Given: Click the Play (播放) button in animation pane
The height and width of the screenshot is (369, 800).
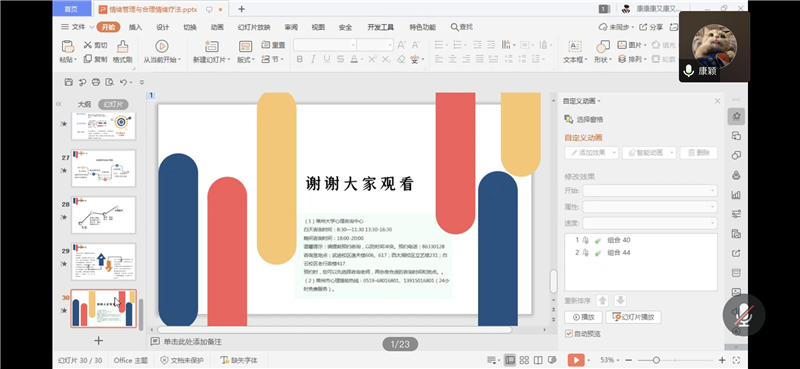Looking at the screenshot, I should click(583, 317).
